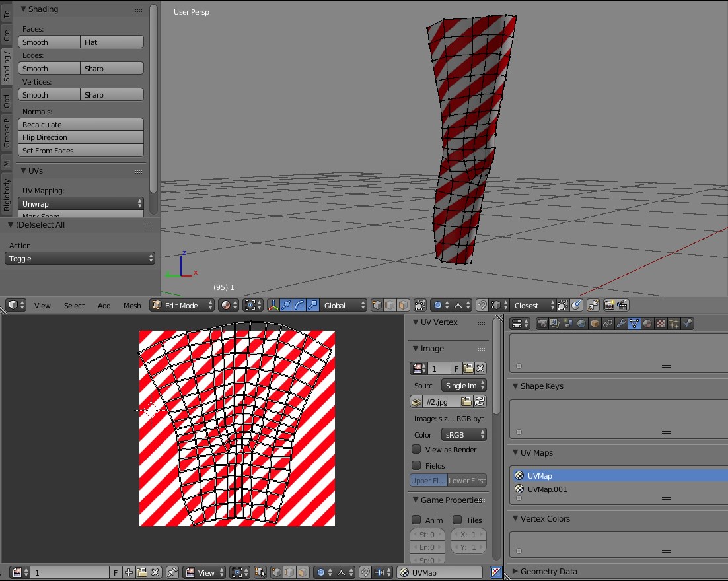728x581 pixels.
Task: Switch to the Material properties tab
Action: 646,324
